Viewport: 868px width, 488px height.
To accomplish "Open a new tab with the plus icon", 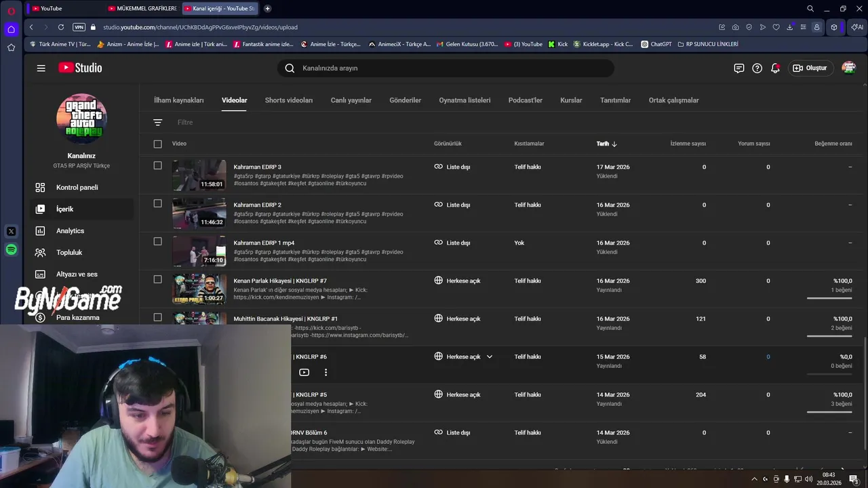I will pyautogui.click(x=268, y=8).
